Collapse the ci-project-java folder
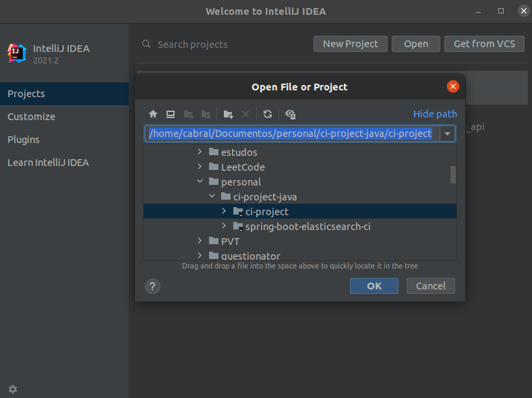532x398 pixels. [212, 196]
